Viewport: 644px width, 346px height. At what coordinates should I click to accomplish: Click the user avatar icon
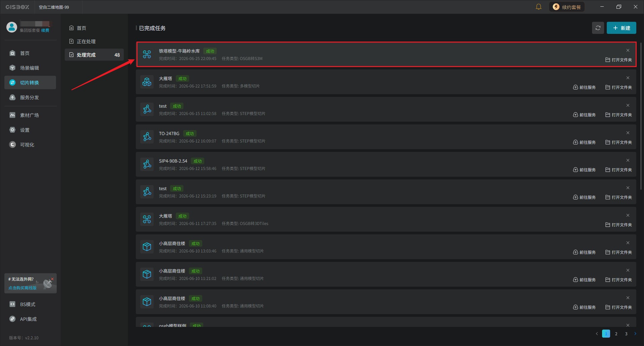(x=12, y=27)
